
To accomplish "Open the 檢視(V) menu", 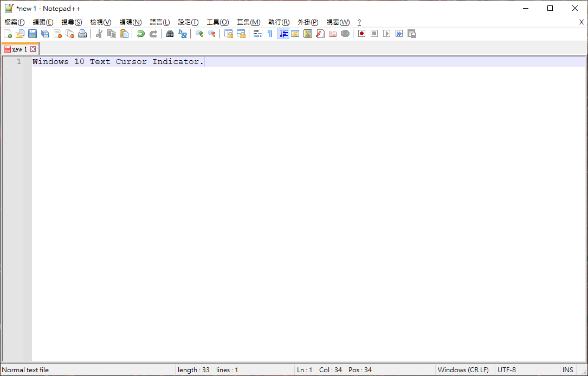I will [100, 22].
